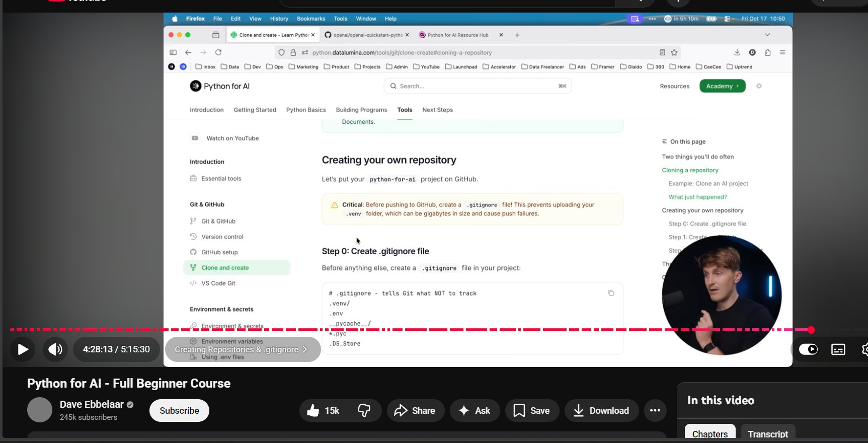This screenshot has height=443, width=868.
Task: Open Firefox downloads panel
Action: click(737, 52)
